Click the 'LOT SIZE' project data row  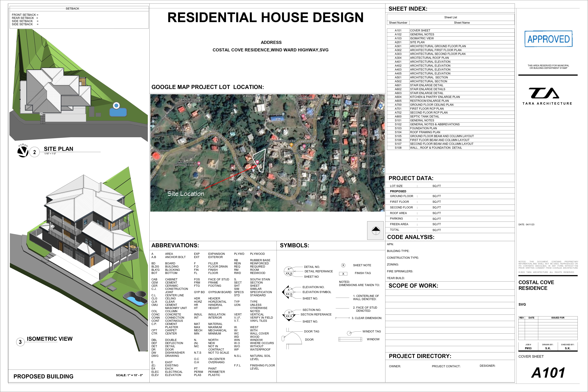pyautogui.click(x=450, y=185)
